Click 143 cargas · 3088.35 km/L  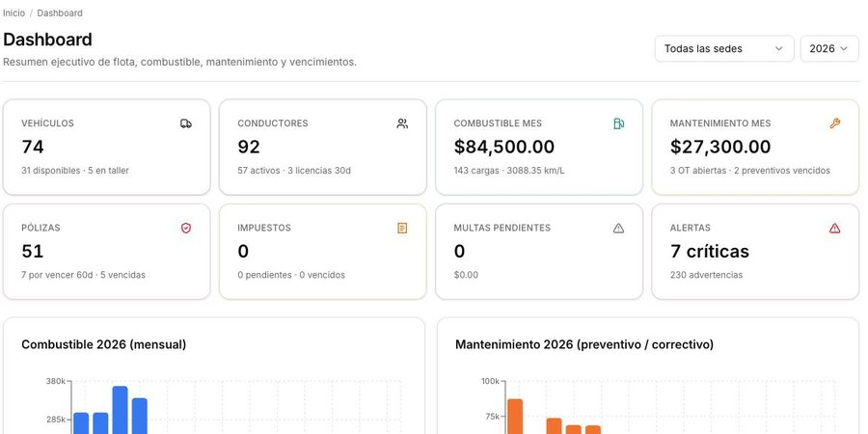(509, 171)
